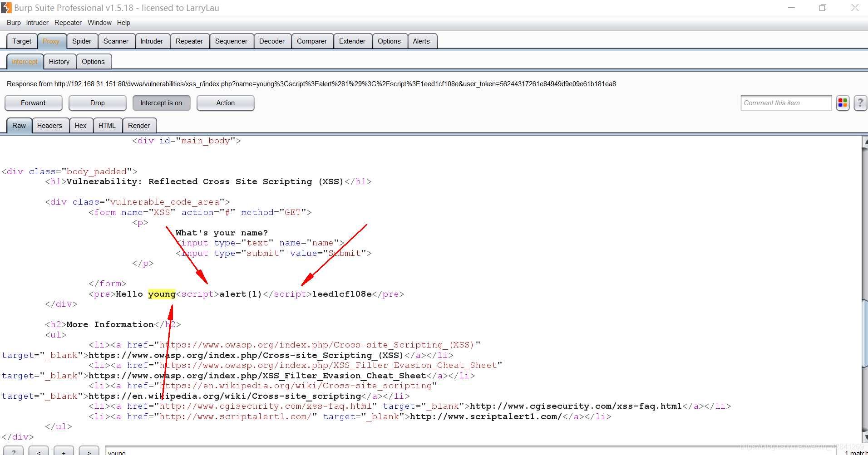This screenshot has width=868, height=455.
Task: Switch to the Spider tab
Action: (82, 41)
